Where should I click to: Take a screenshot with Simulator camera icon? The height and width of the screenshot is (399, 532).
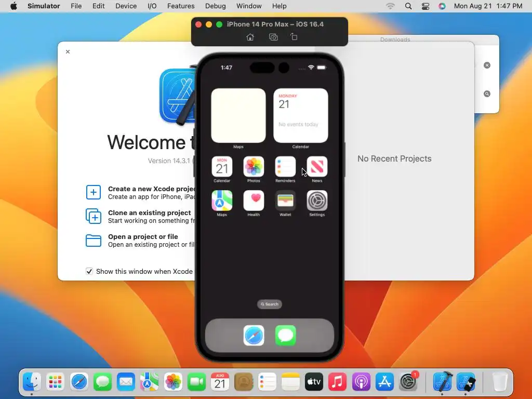[x=273, y=37]
